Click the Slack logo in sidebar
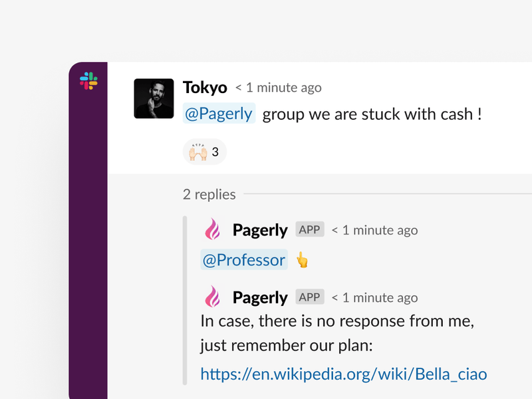This screenshot has height=399, width=532. [88, 80]
